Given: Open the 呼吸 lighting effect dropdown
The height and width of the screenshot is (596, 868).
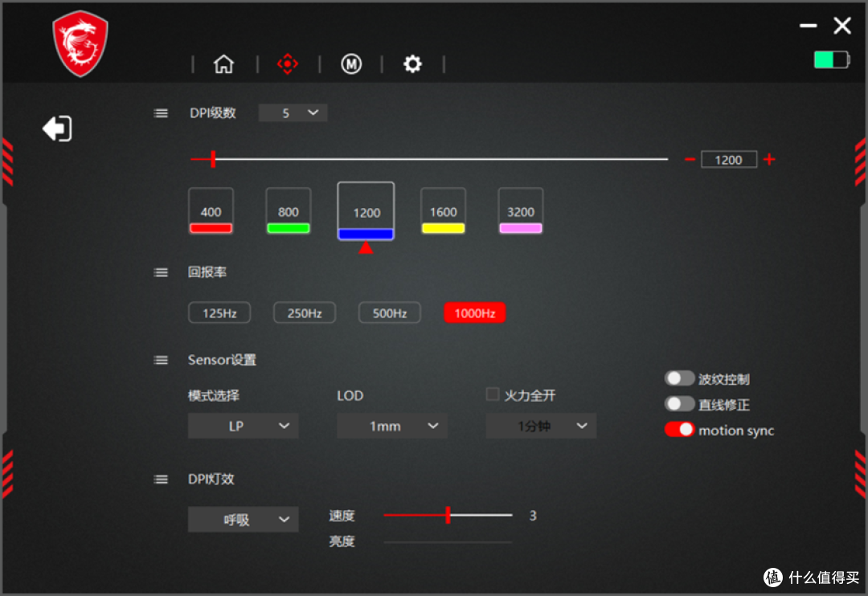Looking at the screenshot, I should 243,519.
